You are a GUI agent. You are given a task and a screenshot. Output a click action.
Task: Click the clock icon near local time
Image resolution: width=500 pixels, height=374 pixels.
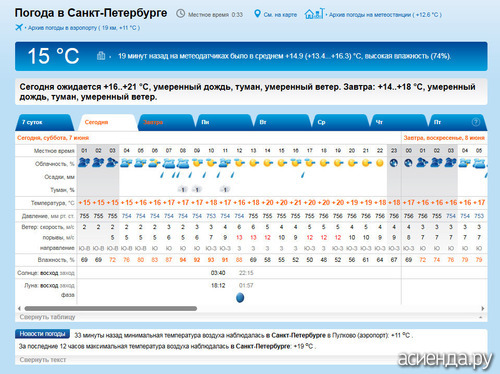click(180, 14)
